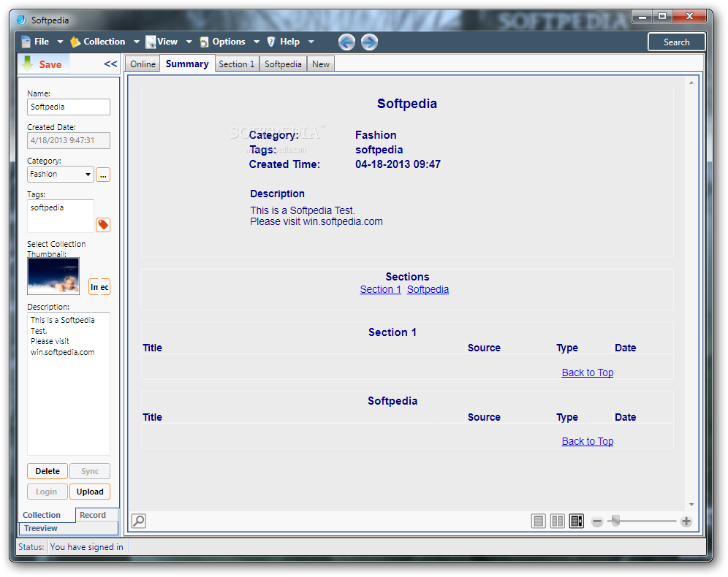728x577 pixels.
Task: Click the collection thumbnail image
Action: pos(53,276)
